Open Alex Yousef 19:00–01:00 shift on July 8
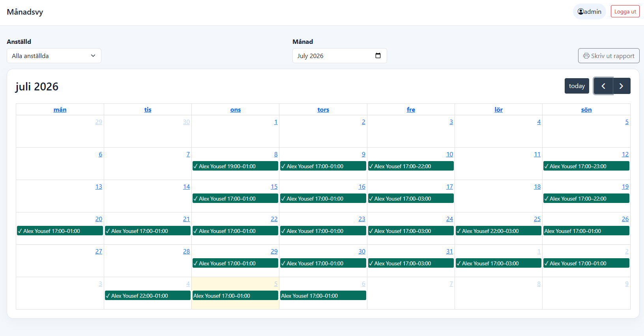This screenshot has width=644, height=336. tap(236, 166)
